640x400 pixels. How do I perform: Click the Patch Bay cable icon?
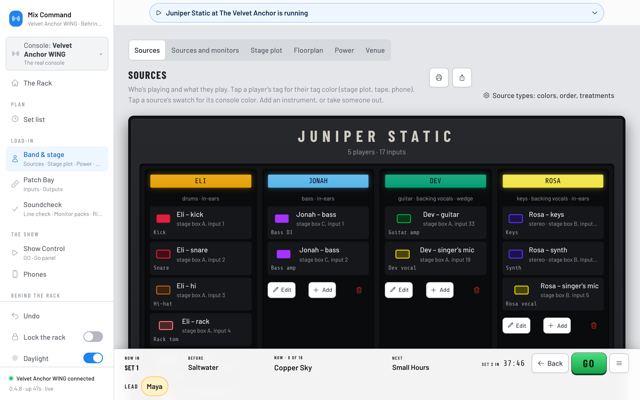[15, 184]
